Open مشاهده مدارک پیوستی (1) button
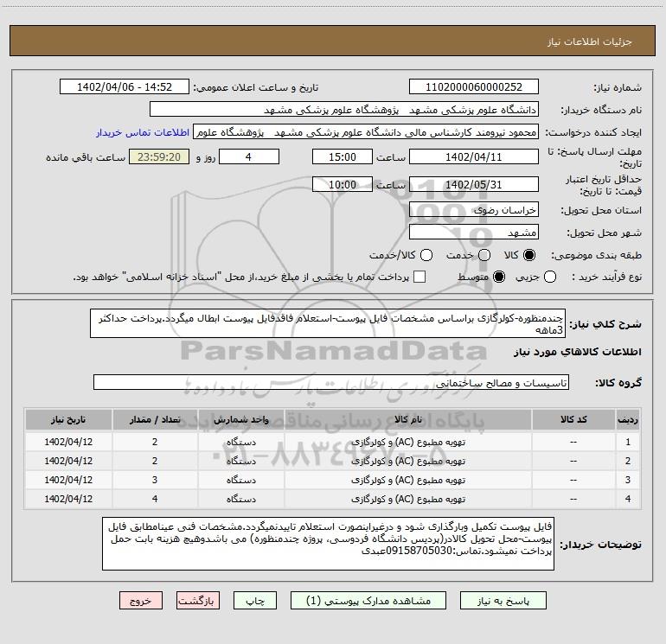The image size is (666, 644). pyautogui.click(x=368, y=601)
